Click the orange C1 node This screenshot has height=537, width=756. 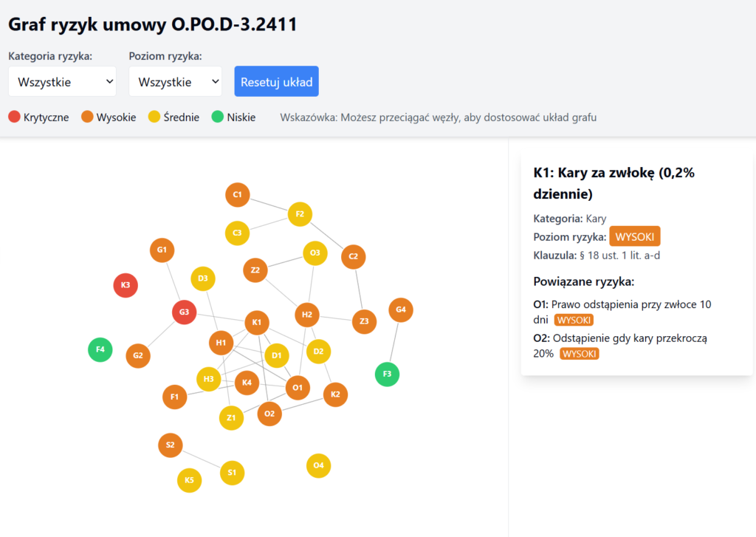pyautogui.click(x=238, y=195)
